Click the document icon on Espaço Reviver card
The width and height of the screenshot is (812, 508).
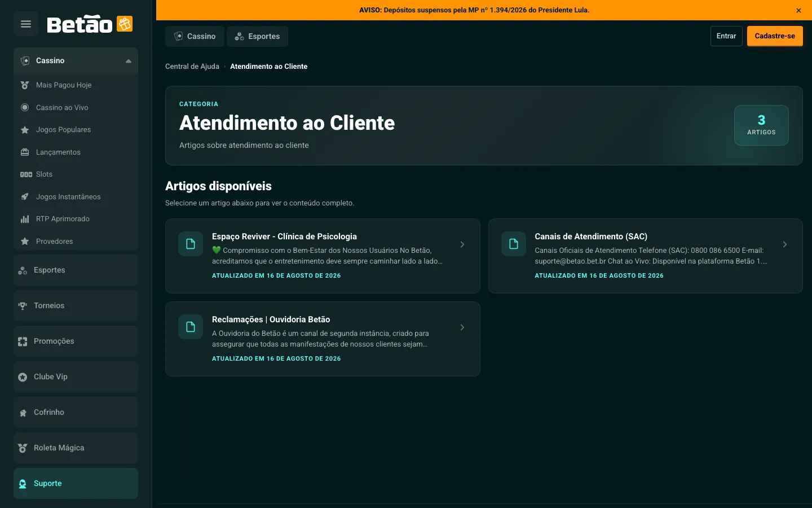[191, 244]
